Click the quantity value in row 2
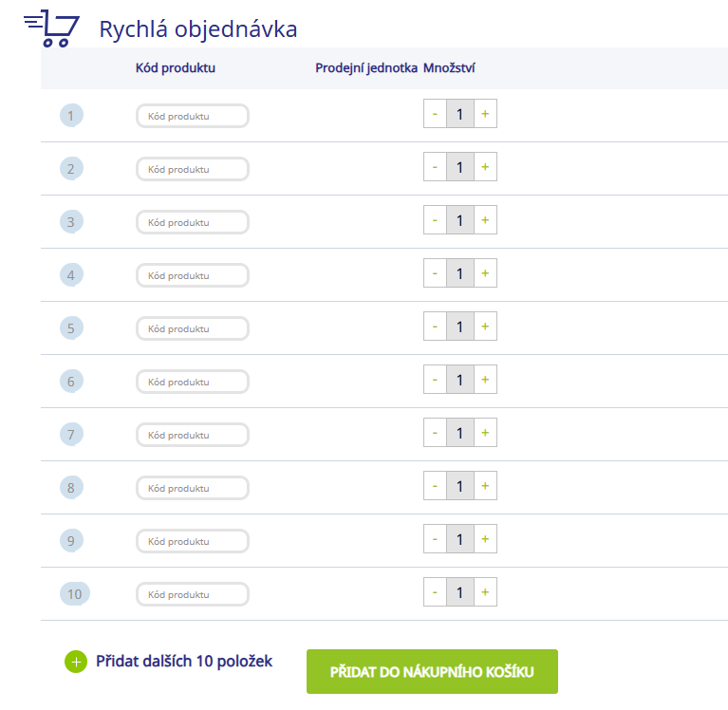The image size is (728, 710). (x=460, y=167)
